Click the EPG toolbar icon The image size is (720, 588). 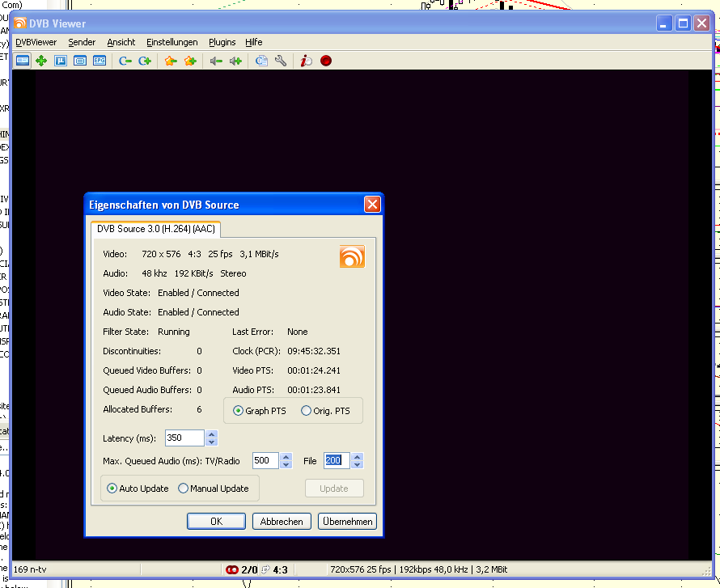coord(100,61)
